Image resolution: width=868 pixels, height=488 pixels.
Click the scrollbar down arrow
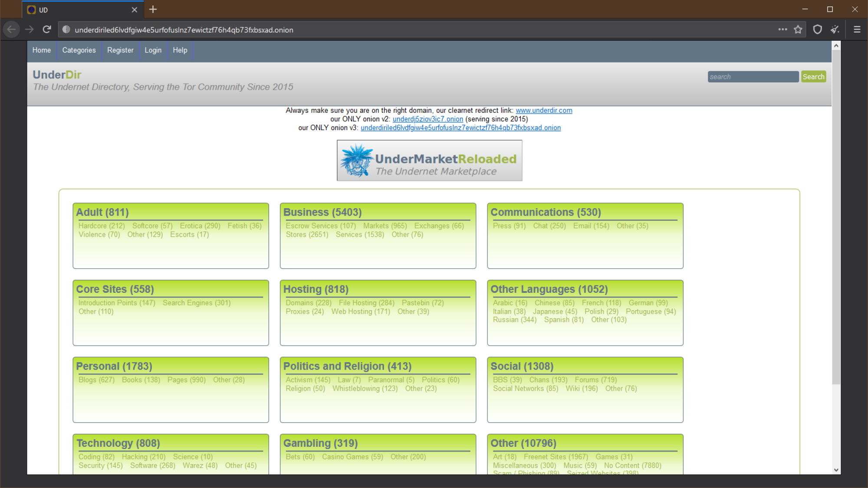click(x=836, y=470)
